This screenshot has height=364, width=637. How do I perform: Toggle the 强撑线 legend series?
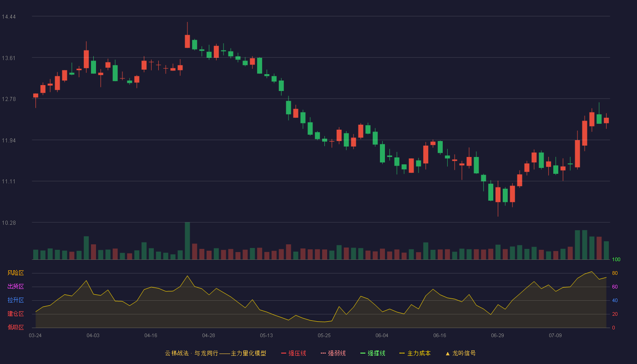pyautogui.click(x=373, y=353)
